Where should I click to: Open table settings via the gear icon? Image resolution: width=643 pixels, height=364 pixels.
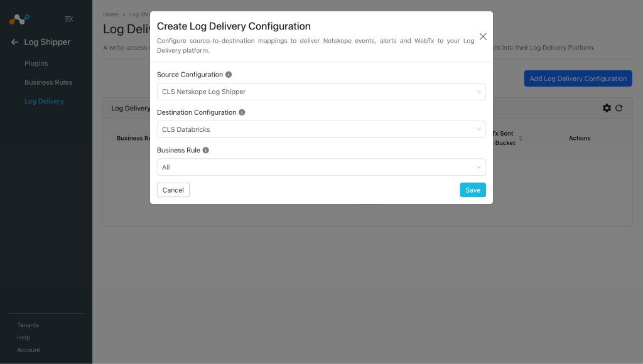[x=607, y=108]
